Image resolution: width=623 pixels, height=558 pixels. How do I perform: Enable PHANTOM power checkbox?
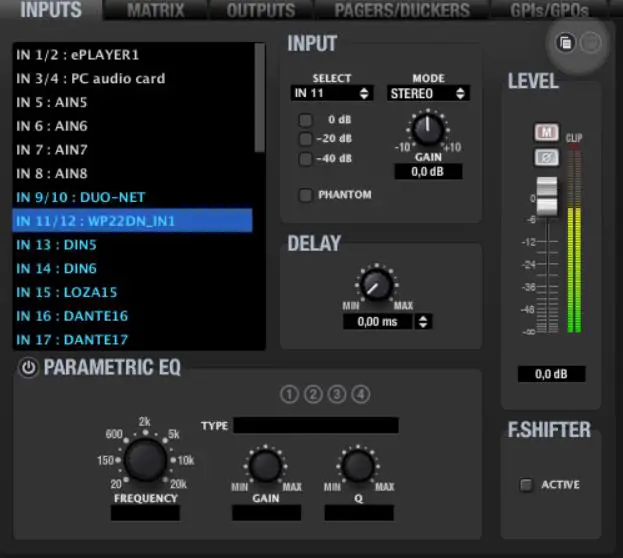[x=305, y=195]
